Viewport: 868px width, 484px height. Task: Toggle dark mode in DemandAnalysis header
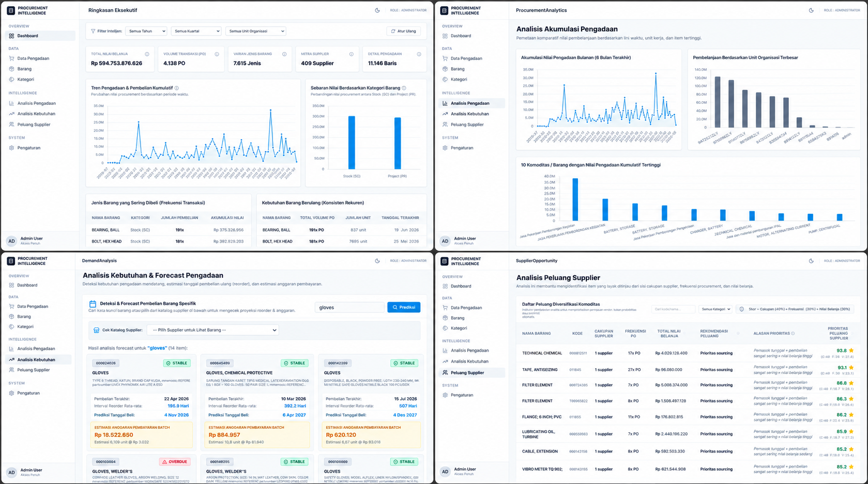tap(377, 261)
